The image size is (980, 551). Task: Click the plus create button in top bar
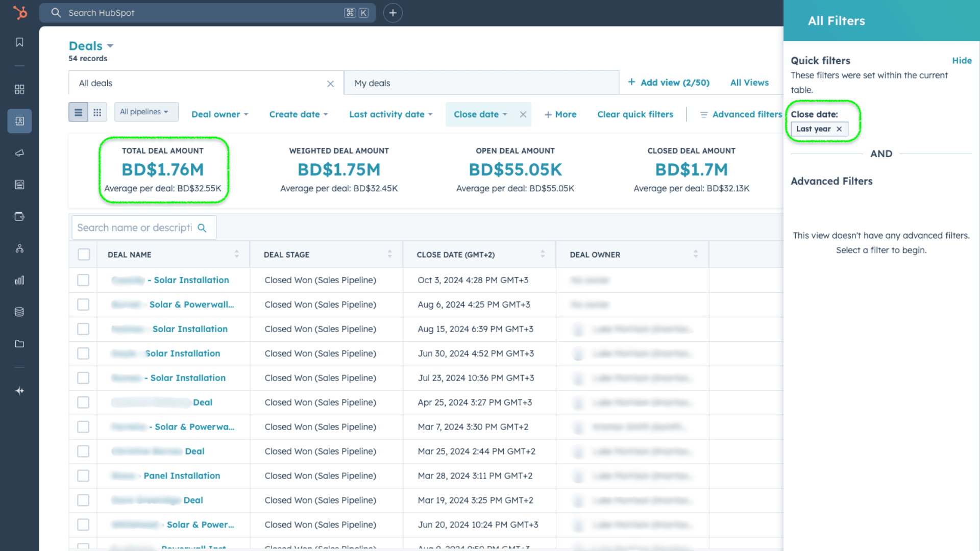click(x=393, y=13)
